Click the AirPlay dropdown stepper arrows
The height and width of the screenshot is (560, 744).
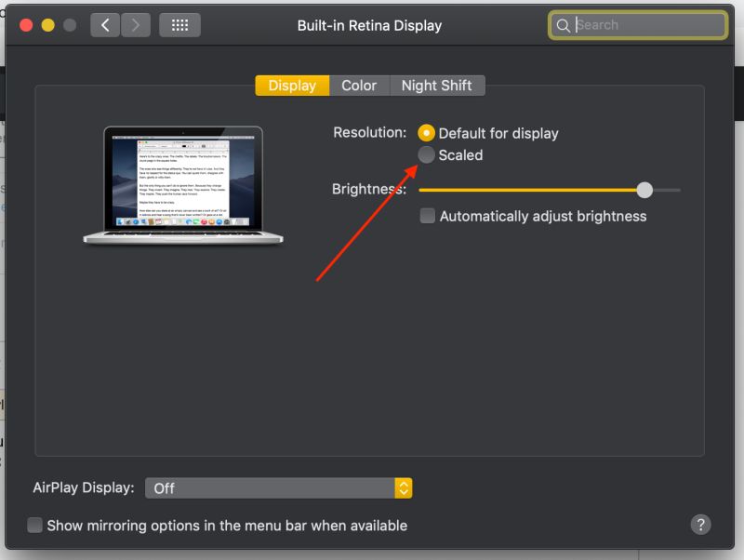point(403,487)
